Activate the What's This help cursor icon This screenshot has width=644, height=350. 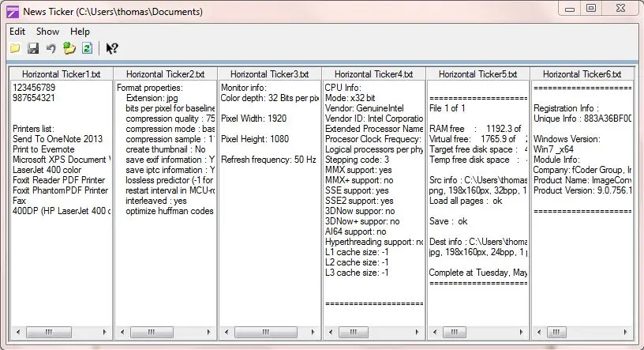[x=112, y=49]
